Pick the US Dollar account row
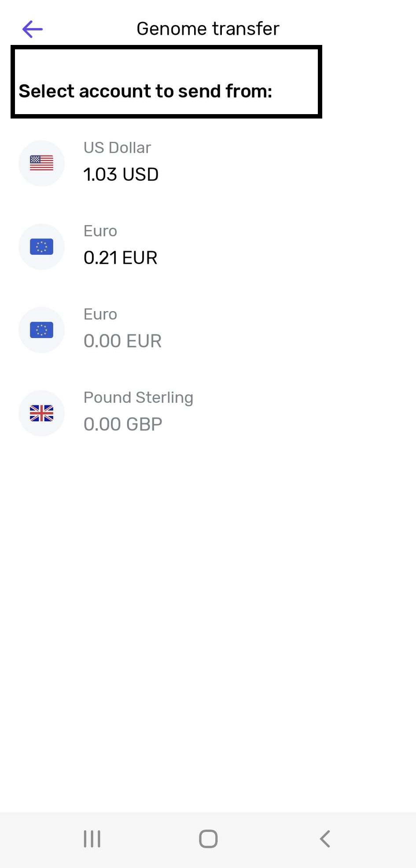The width and height of the screenshot is (416, 868). tap(208, 163)
